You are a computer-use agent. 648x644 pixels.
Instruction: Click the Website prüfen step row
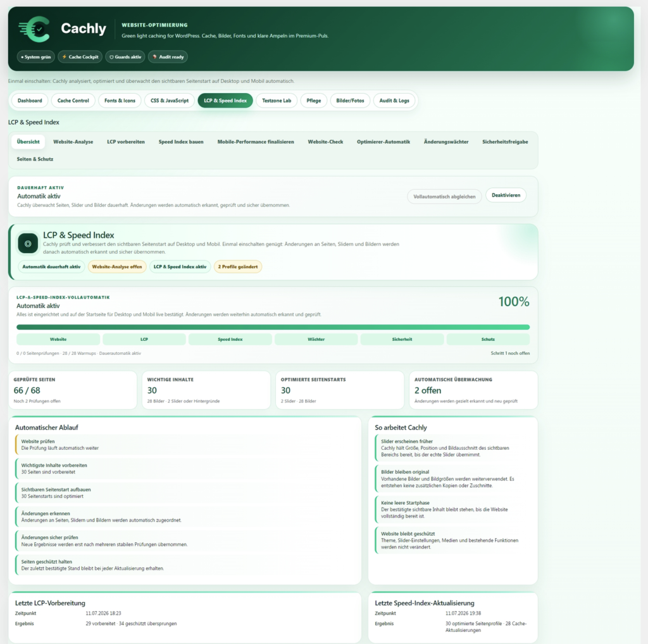185,445
